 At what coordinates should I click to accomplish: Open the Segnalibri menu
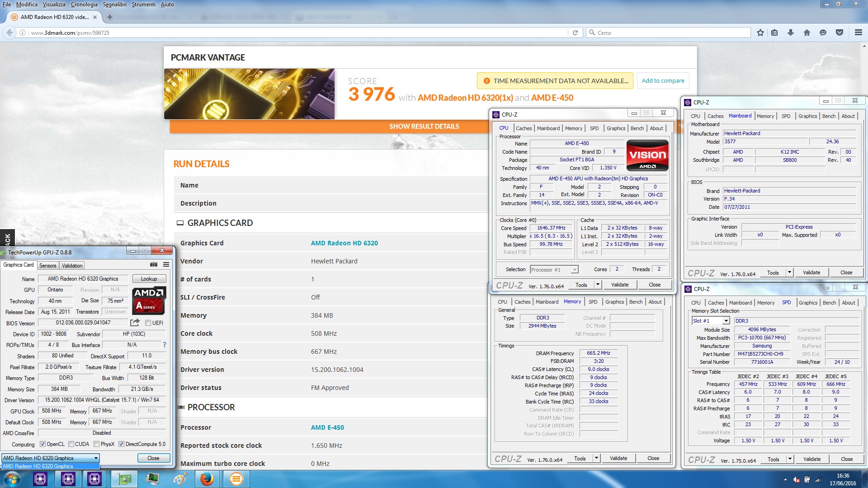tap(115, 5)
